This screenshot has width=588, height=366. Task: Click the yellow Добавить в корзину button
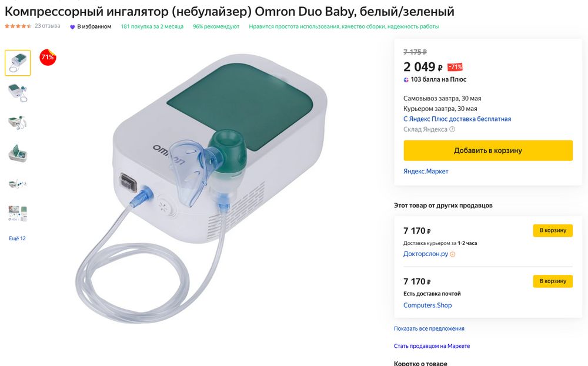tap(487, 150)
